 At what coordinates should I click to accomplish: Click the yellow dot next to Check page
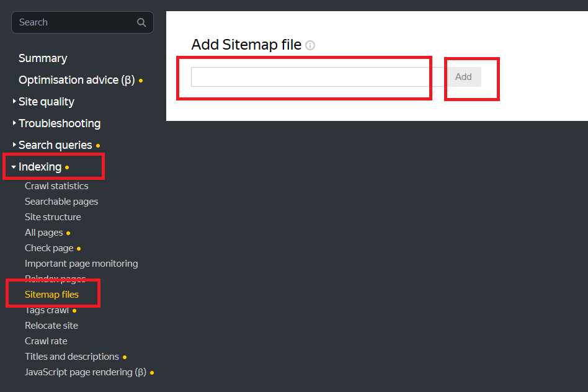pyautogui.click(x=78, y=247)
